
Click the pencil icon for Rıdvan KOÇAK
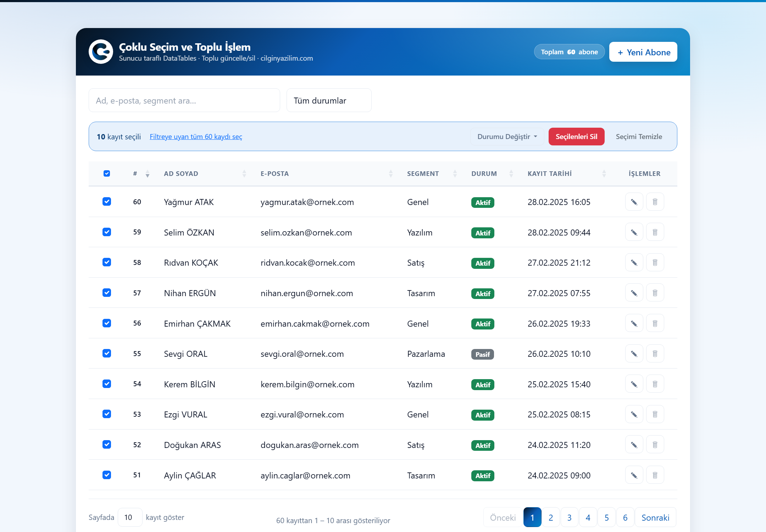[634, 262]
